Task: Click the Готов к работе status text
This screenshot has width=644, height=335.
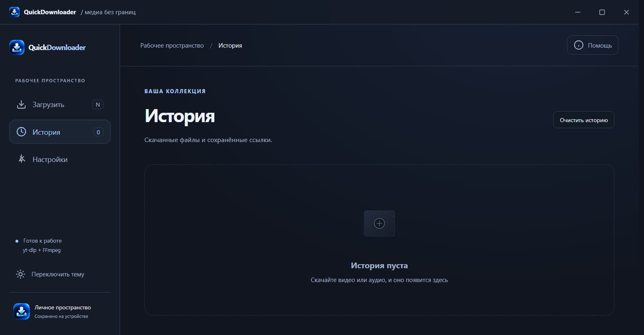Action: (x=42, y=241)
